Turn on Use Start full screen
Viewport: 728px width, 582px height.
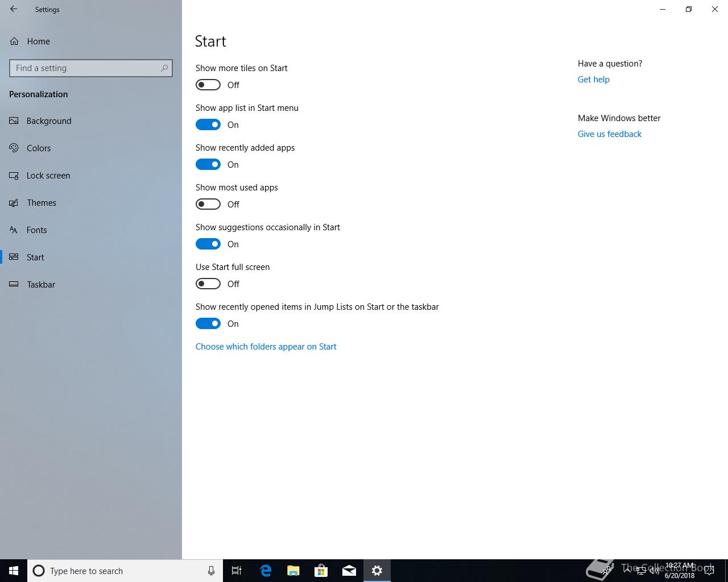208,284
